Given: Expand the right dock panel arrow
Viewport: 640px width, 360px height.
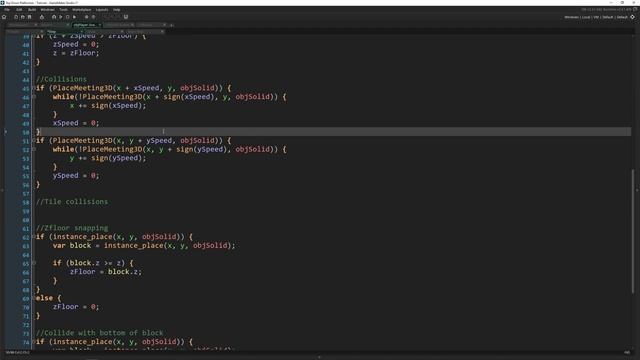Looking at the screenshot, I should pyautogui.click(x=638, y=190).
